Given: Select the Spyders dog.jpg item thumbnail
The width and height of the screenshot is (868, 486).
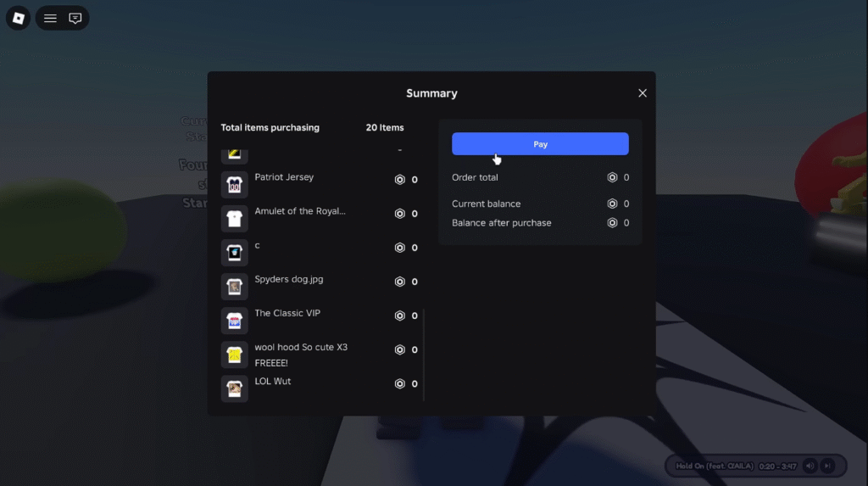Looking at the screenshot, I should (x=235, y=286).
